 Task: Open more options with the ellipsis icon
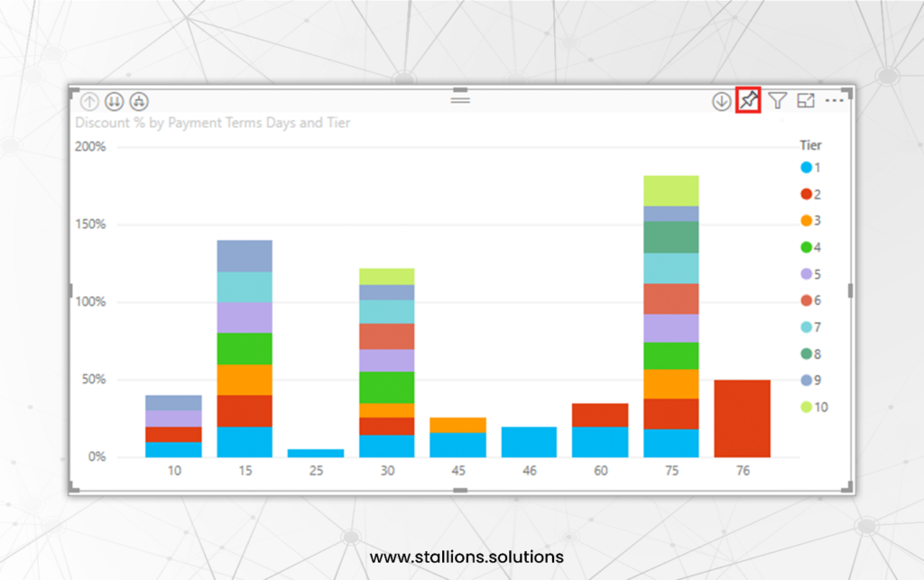click(835, 99)
